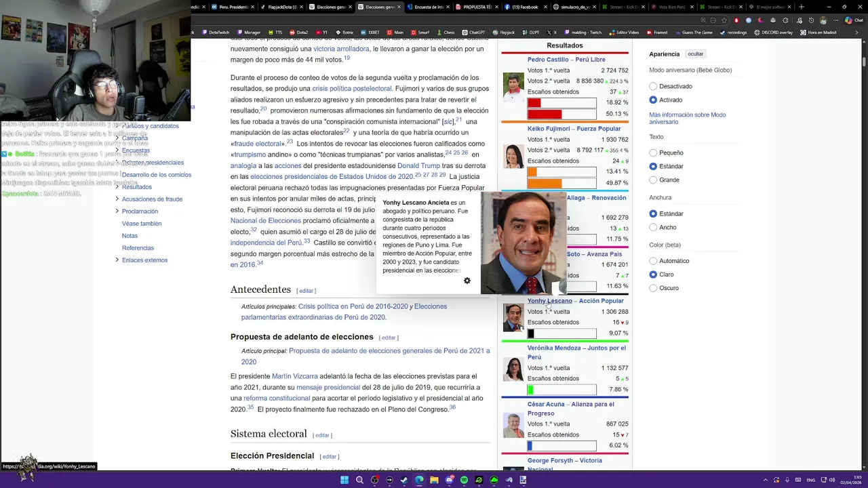The width and height of the screenshot is (868, 488).
Task: Open the Yonhy Lescano hover card portrait
Action: click(523, 243)
